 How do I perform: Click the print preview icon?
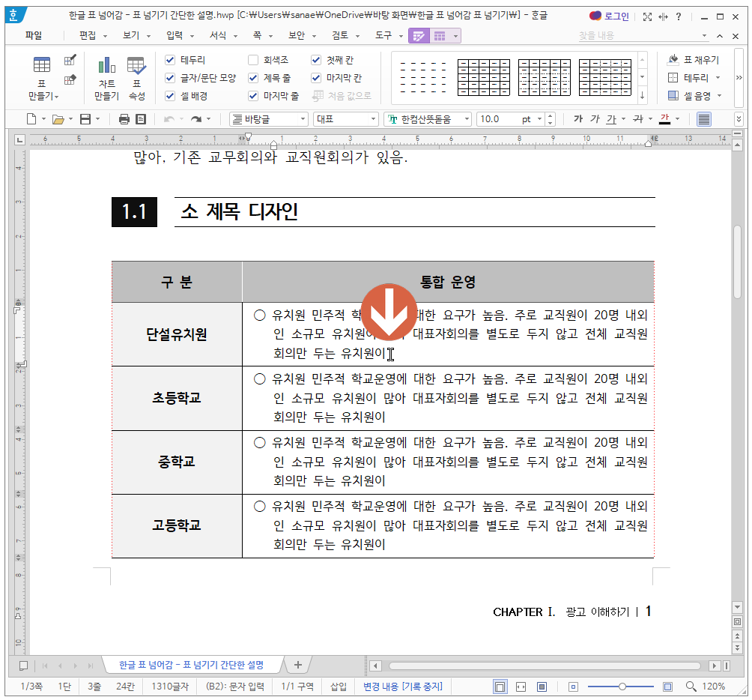click(x=141, y=119)
